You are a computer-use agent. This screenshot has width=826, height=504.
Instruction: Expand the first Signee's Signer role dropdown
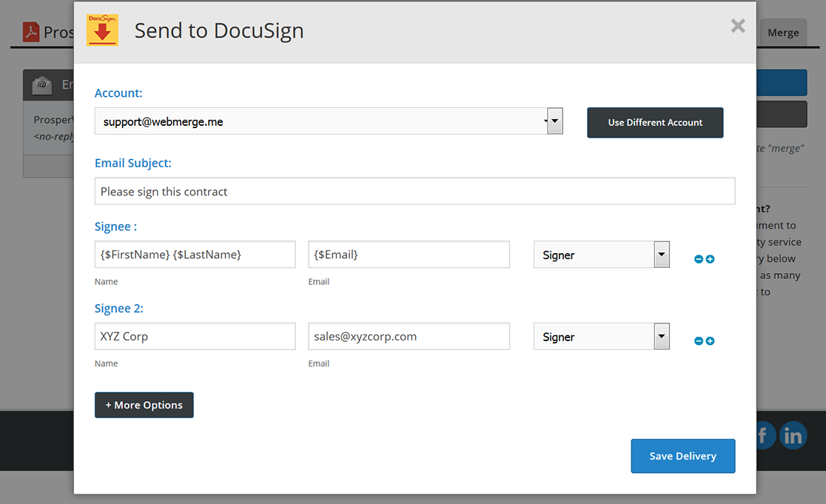click(601, 255)
